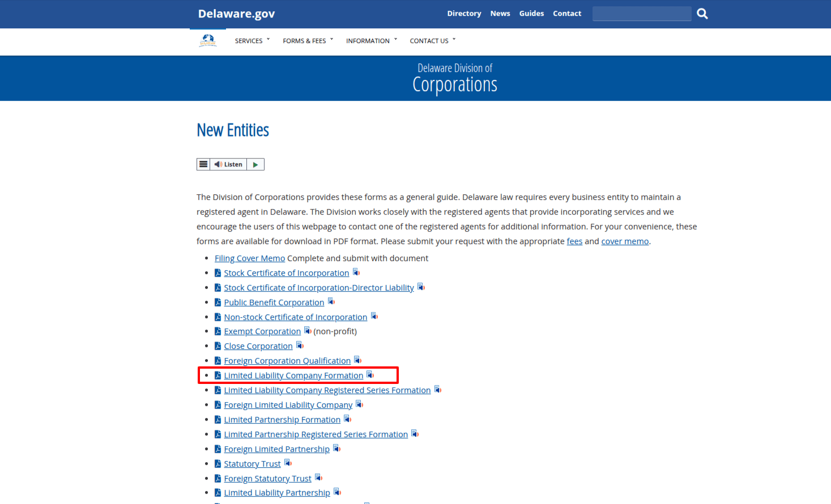Open Exempt Corporation link
Image resolution: width=831 pixels, height=504 pixels.
(262, 331)
